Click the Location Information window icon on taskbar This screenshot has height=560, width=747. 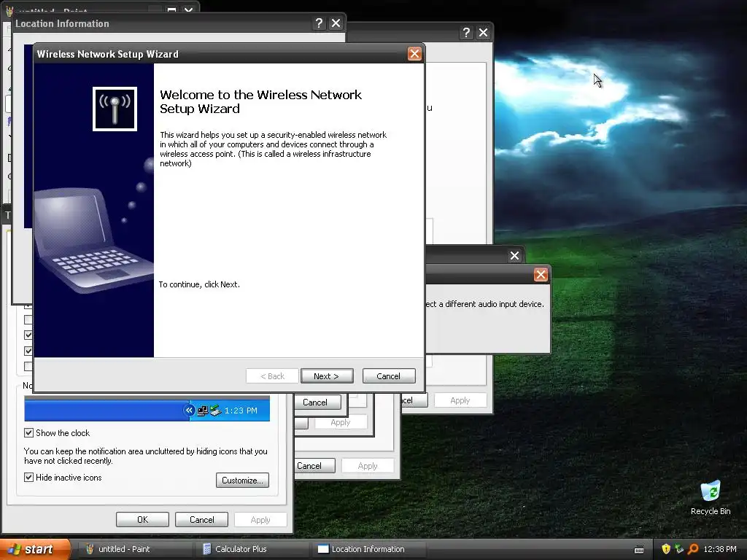[323, 549]
